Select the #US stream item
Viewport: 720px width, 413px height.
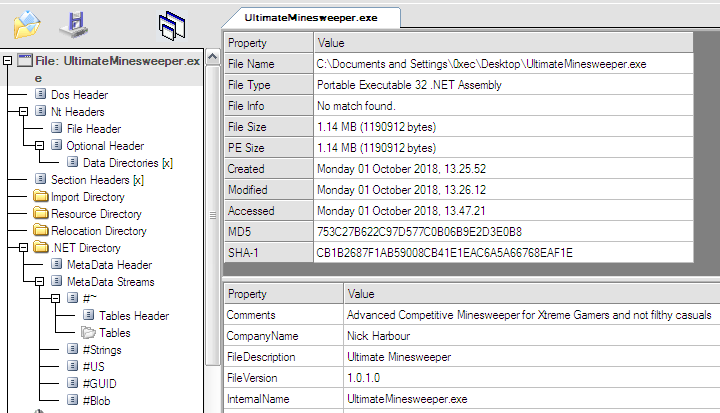[94, 367]
